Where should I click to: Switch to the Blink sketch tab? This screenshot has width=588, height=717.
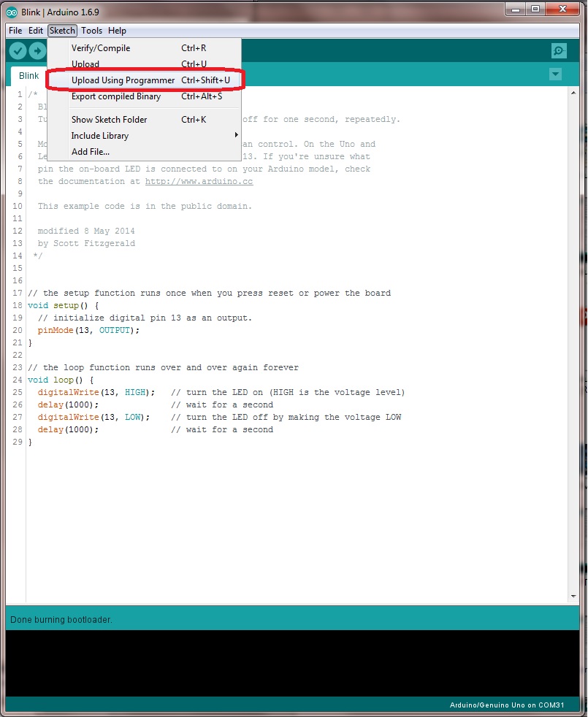point(28,76)
